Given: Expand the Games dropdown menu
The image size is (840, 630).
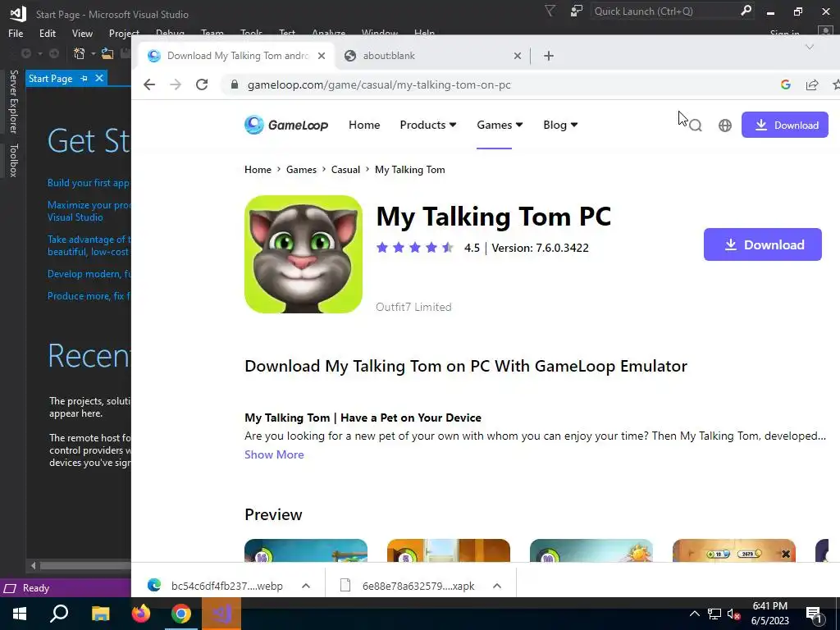Looking at the screenshot, I should click(x=500, y=125).
